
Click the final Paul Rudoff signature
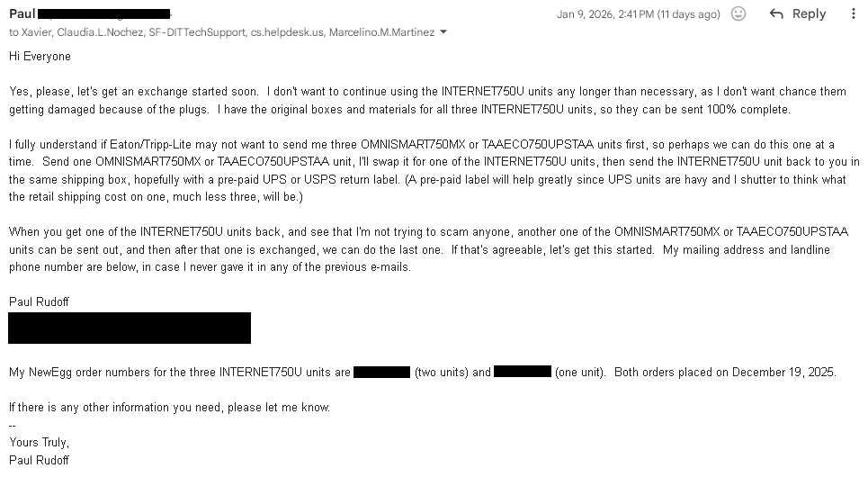point(39,460)
